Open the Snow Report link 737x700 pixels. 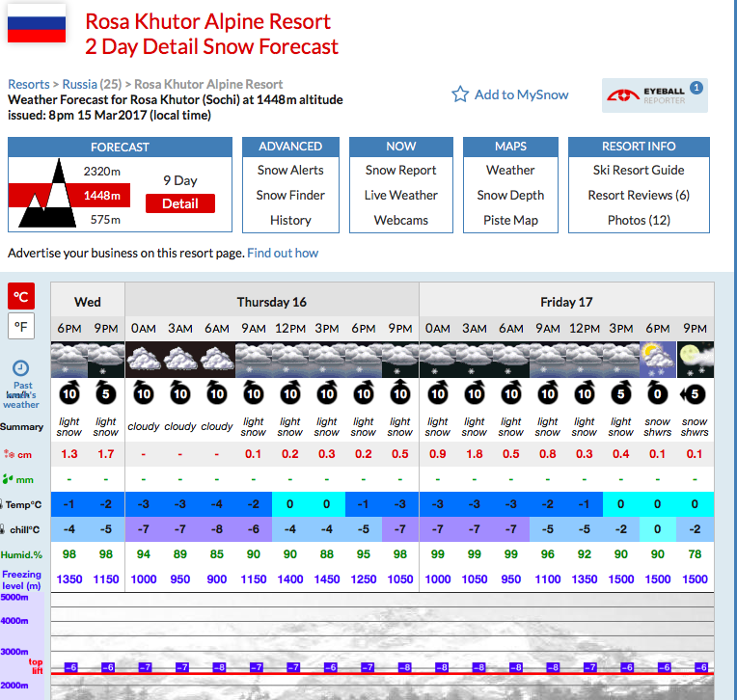click(401, 170)
